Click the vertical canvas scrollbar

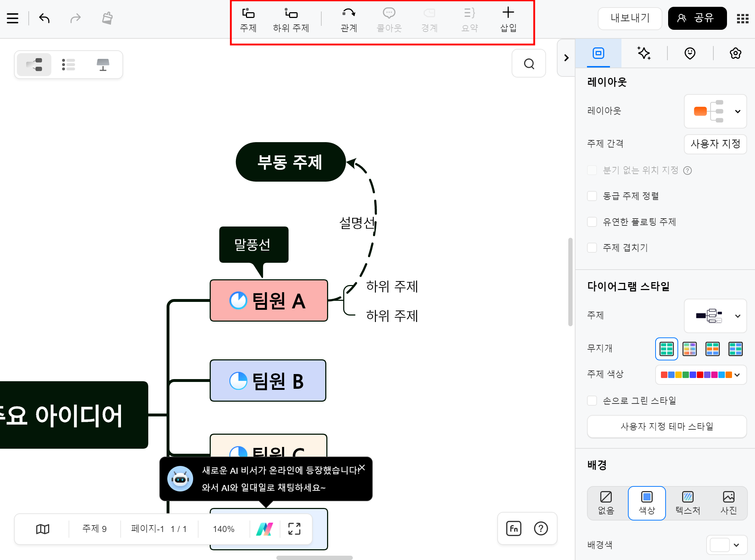click(570, 282)
